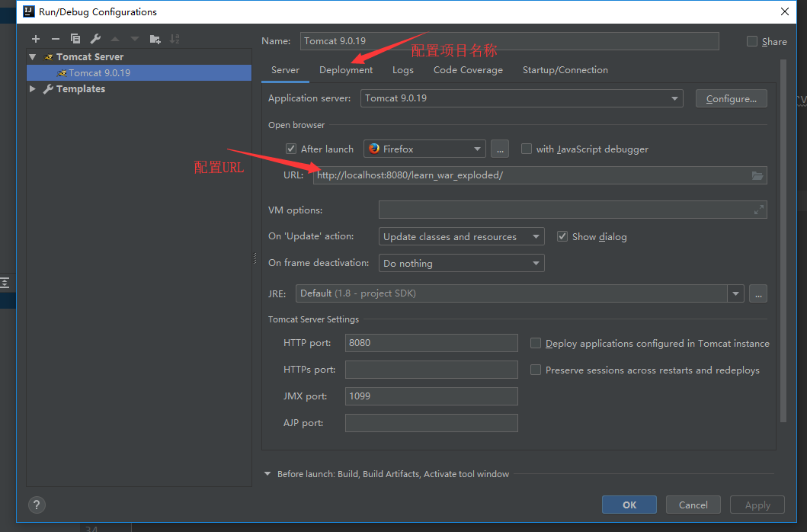Screen dimensions: 807x532
Task: Collapse the Tomcat Server tree node
Action: click(x=33, y=56)
